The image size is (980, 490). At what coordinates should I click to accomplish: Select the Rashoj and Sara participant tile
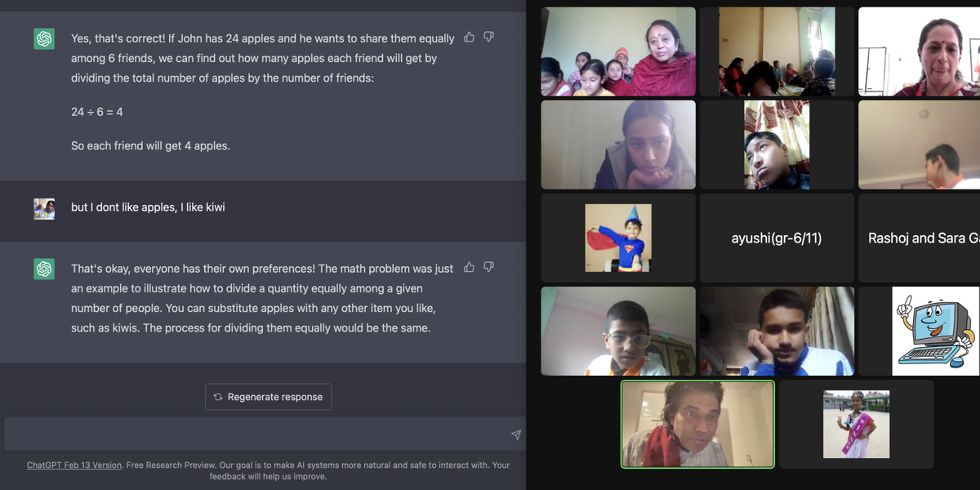pos(920,238)
